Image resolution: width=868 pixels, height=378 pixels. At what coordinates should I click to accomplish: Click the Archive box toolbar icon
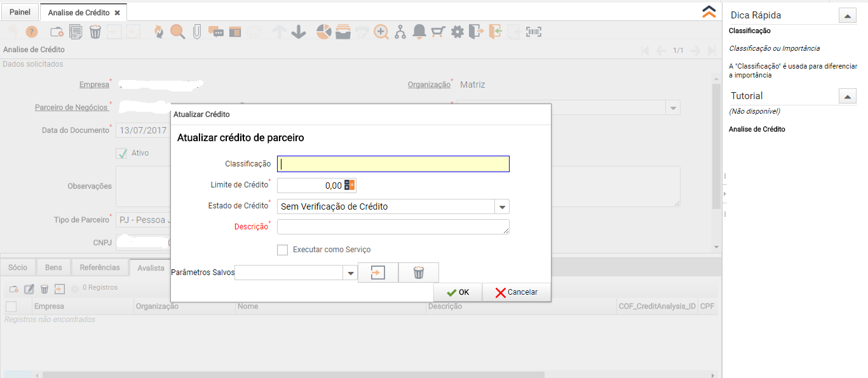[x=343, y=32]
